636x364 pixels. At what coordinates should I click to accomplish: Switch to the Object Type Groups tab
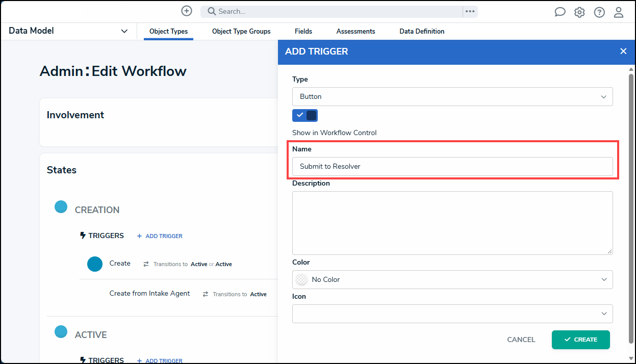(241, 31)
